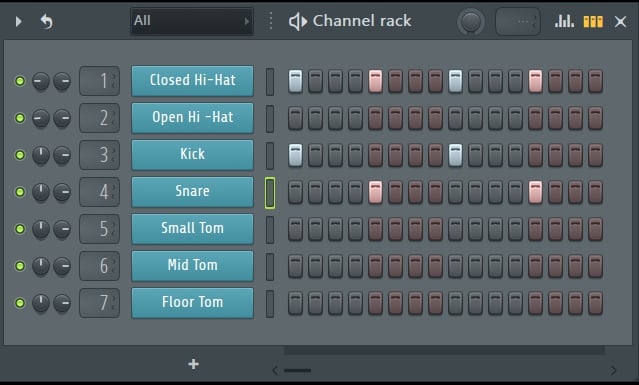This screenshot has width=639, height=385.
Task: Click the undo arrow icon
Action: click(46, 21)
